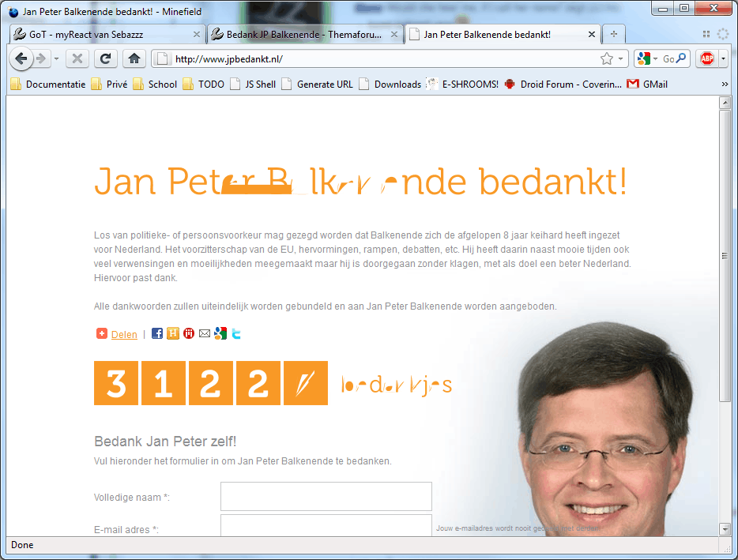Share on Hyves
This screenshot has width=738, height=560.
[x=173, y=333]
